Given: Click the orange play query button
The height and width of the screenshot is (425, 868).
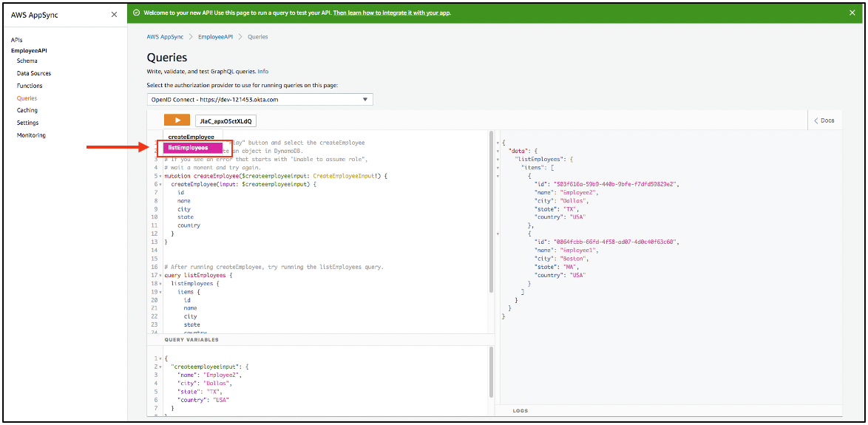Looking at the screenshot, I should click(177, 120).
